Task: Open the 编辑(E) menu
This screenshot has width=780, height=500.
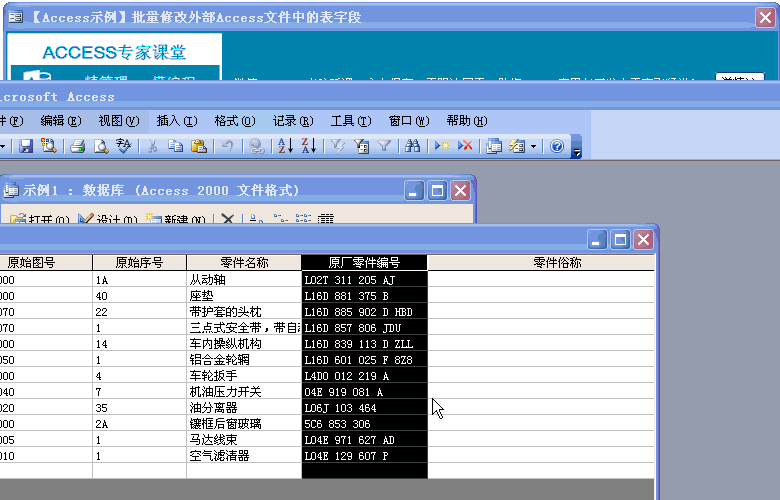Action: tap(61, 121)
